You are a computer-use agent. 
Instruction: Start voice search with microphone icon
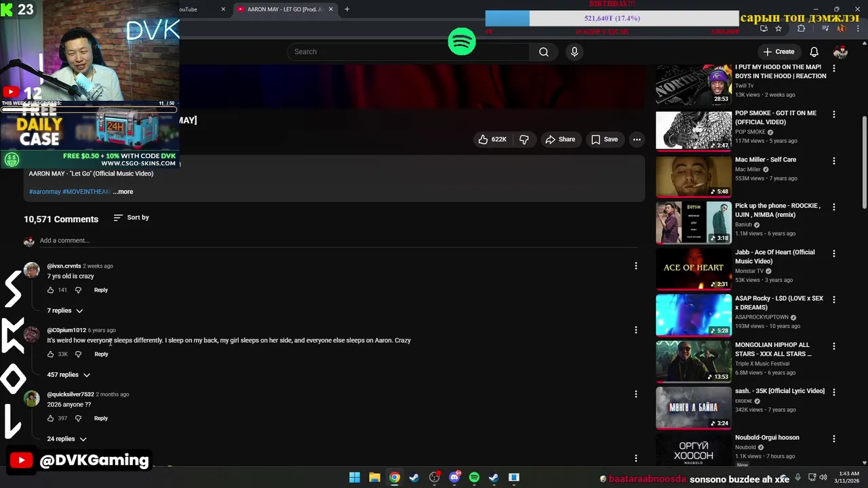tap(574, 52)
